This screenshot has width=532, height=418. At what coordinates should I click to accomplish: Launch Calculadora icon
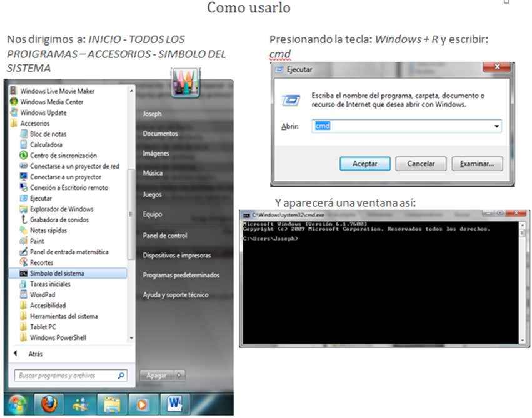click(23, 144)
